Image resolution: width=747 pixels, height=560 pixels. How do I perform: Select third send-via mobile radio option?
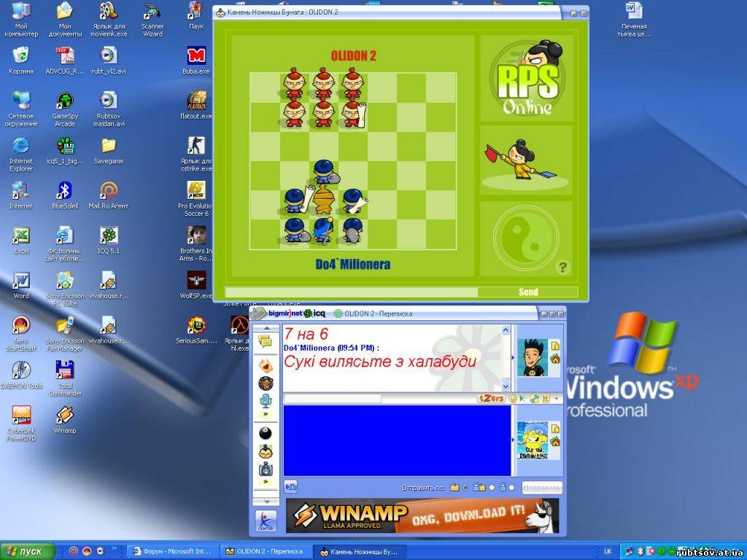511,488
